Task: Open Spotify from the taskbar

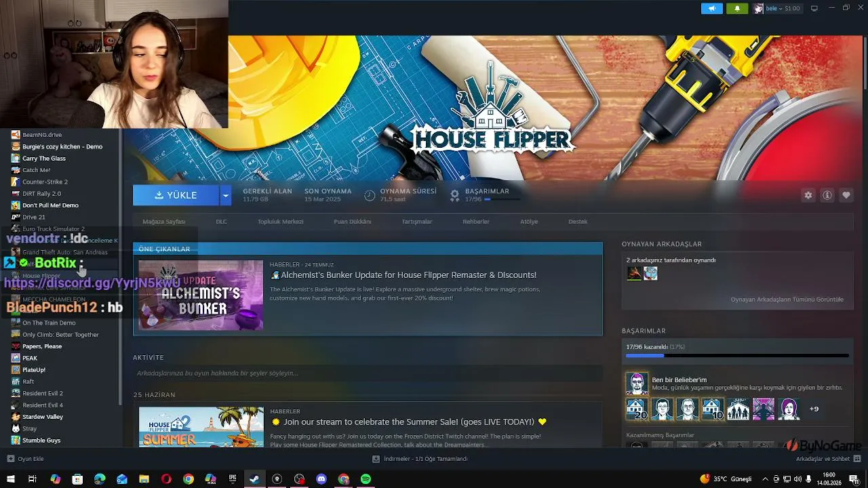Action: pyautogui.click(x=366, y=479)
